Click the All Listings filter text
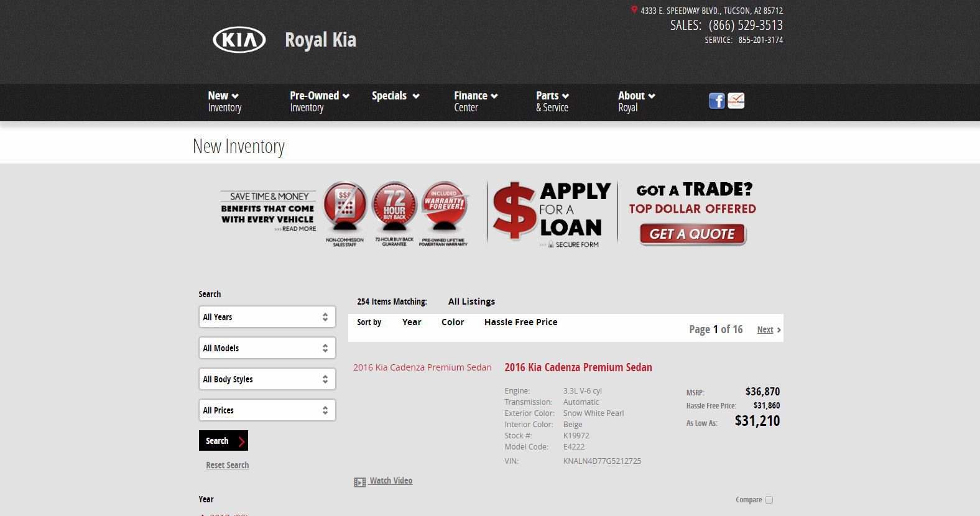This screenshot has width=980, height=516. pos(471,302)
